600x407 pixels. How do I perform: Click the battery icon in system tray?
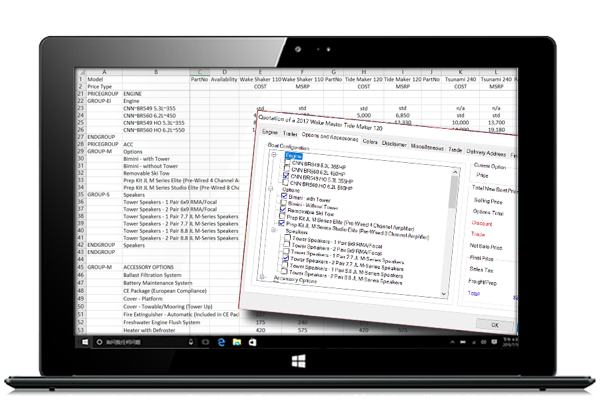click(463, 342)
